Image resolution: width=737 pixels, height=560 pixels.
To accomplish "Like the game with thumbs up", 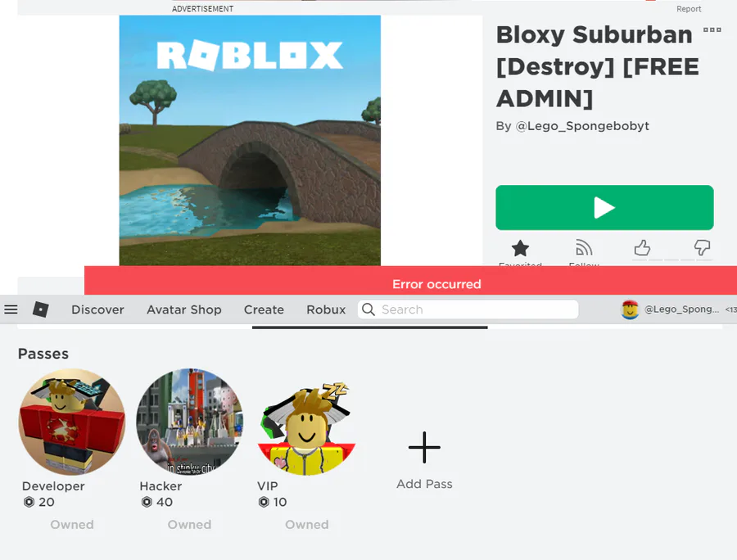I will click(x=642, y=247).
